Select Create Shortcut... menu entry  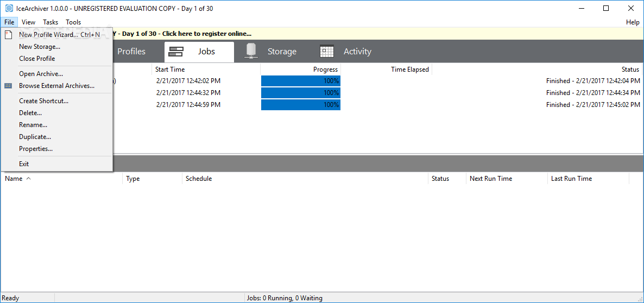(x=56, y=101)
